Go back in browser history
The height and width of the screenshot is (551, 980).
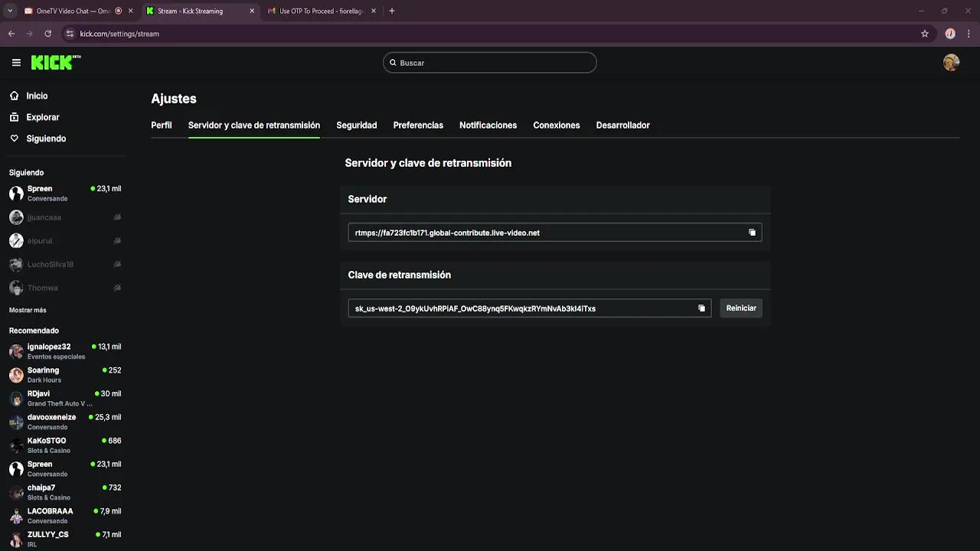coord(11,34)
